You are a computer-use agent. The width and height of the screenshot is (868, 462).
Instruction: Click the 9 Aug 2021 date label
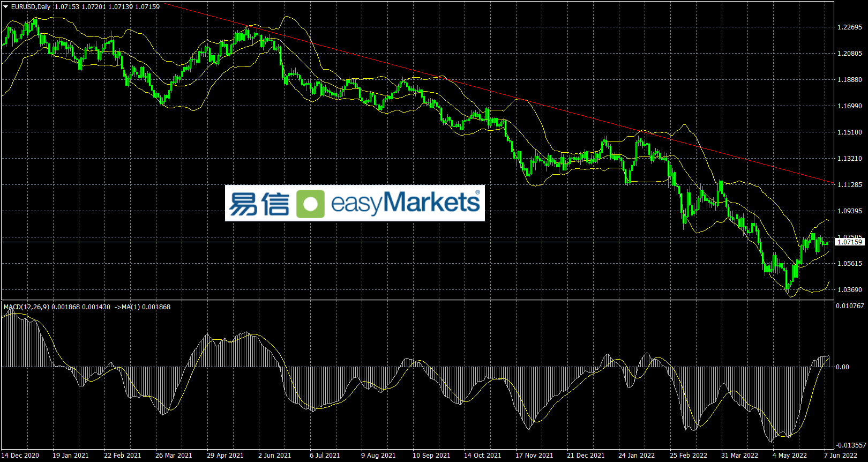378,456
